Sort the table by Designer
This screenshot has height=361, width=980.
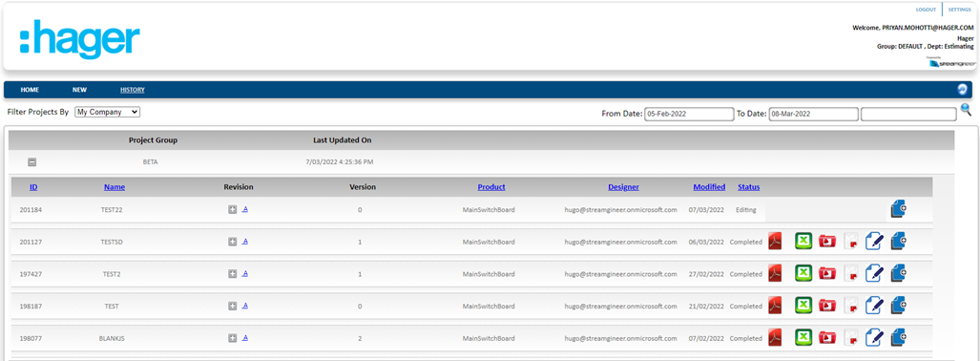[623, 187]
